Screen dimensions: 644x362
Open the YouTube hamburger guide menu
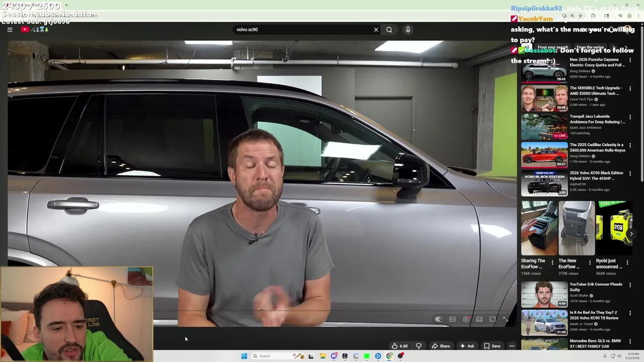[x=10, y=30]
